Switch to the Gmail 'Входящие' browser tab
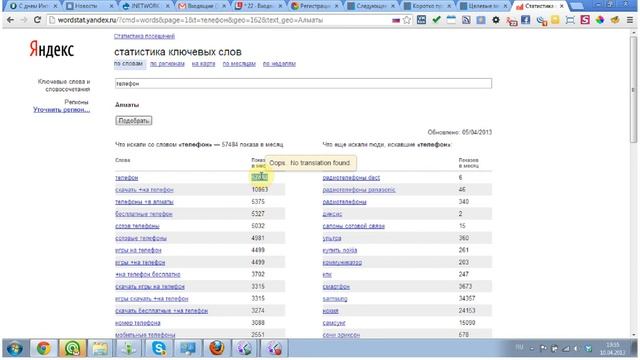This screenshot has height=360, width=640. pos(202,6)
